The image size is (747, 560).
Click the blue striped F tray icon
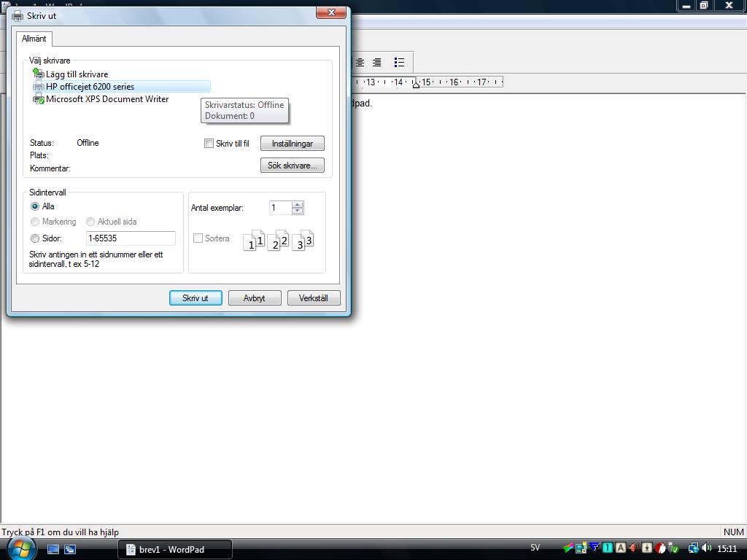click(595, 548)
